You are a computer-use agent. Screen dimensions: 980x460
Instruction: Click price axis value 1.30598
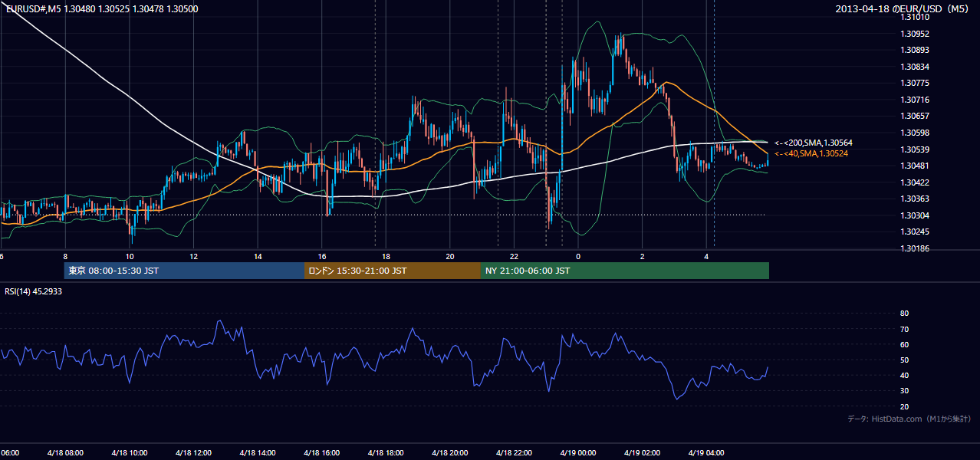[915, 133]
